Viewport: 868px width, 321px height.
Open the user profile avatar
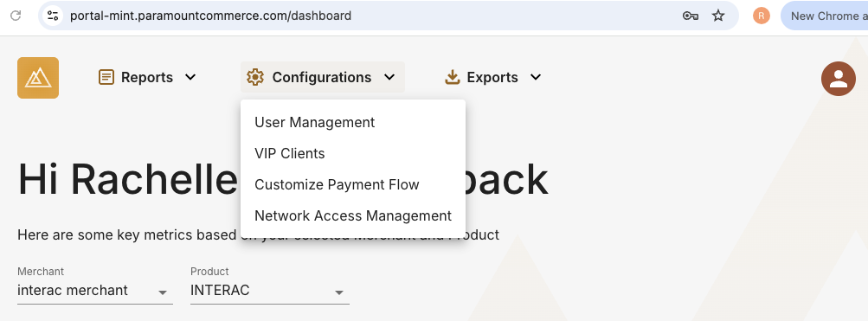838,79
